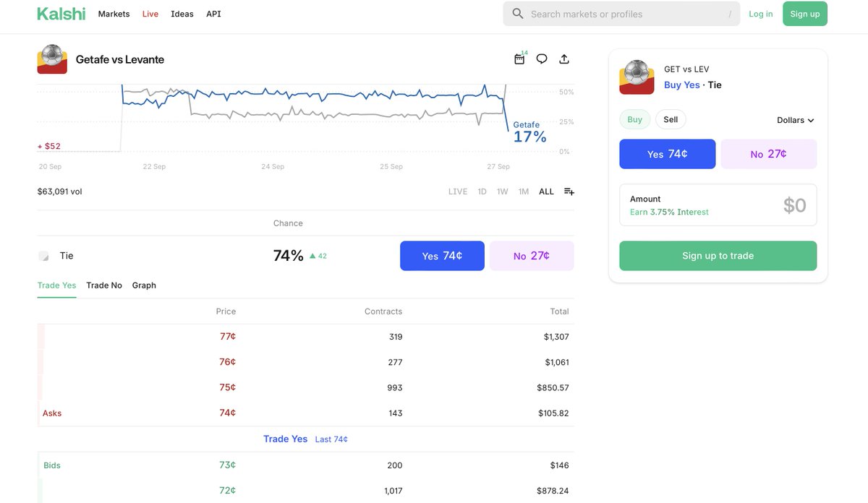Click the Getafe vs Levante market thumbnail
This screenshot has height=503, width=868.
(52, 59)
